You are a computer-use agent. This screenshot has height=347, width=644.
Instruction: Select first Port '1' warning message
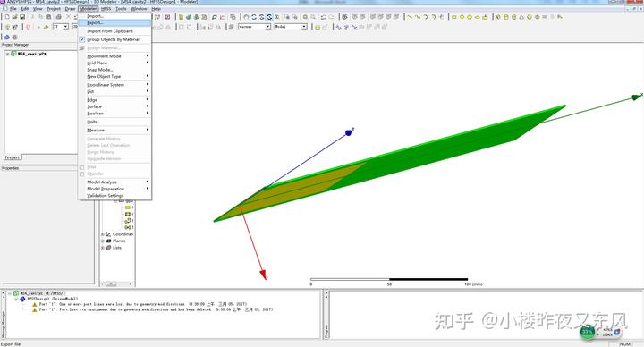[x=143, y=304]
